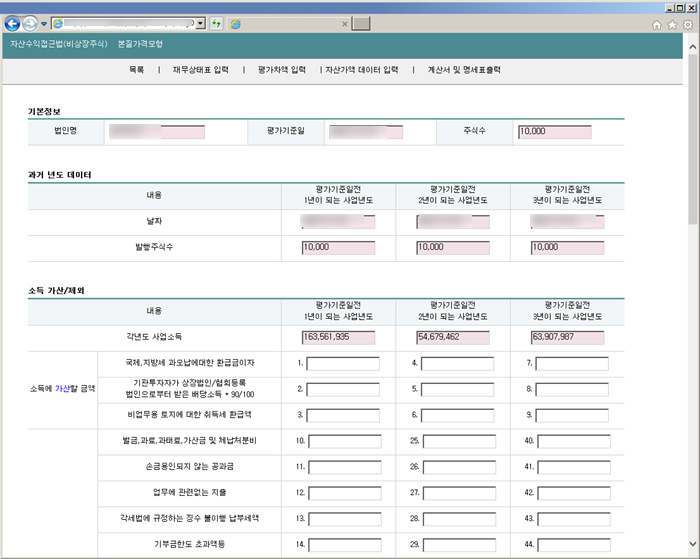Viewport: 700px width, 559px height.
Task: Click input field number 14 기부금한도 초과액
Action: (x=345, y=545)
